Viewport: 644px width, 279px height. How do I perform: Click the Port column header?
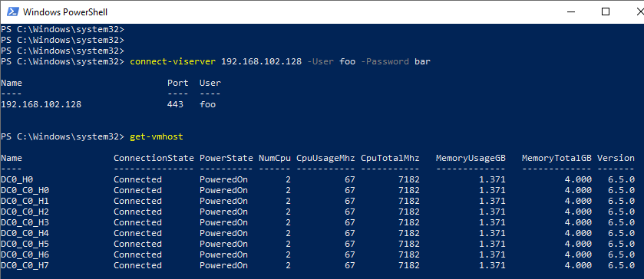pyautogui.click(x=178, y=84)
